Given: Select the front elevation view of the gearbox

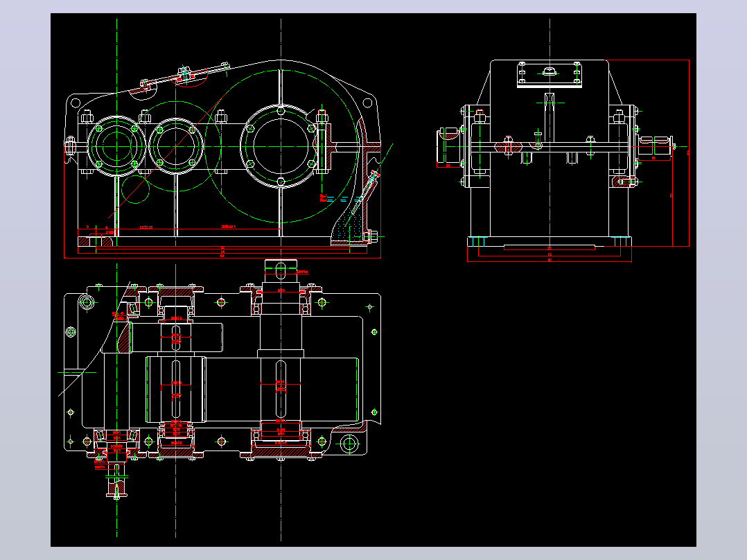Looking at the screenshot, I should (223, 159).
